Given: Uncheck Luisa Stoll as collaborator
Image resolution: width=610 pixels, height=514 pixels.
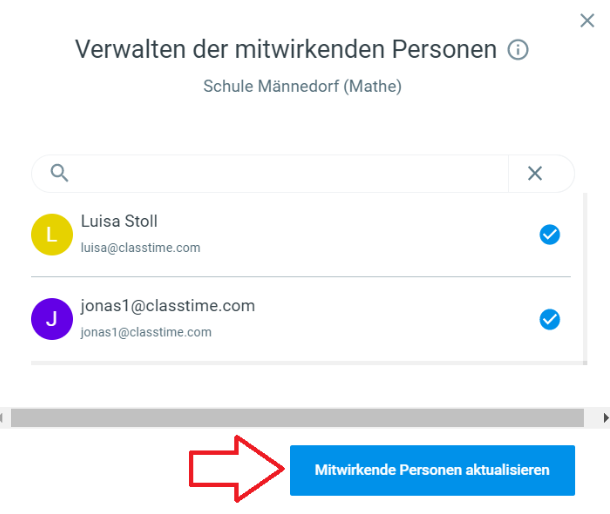Looking at the screenshot, I should click(549, 235).
